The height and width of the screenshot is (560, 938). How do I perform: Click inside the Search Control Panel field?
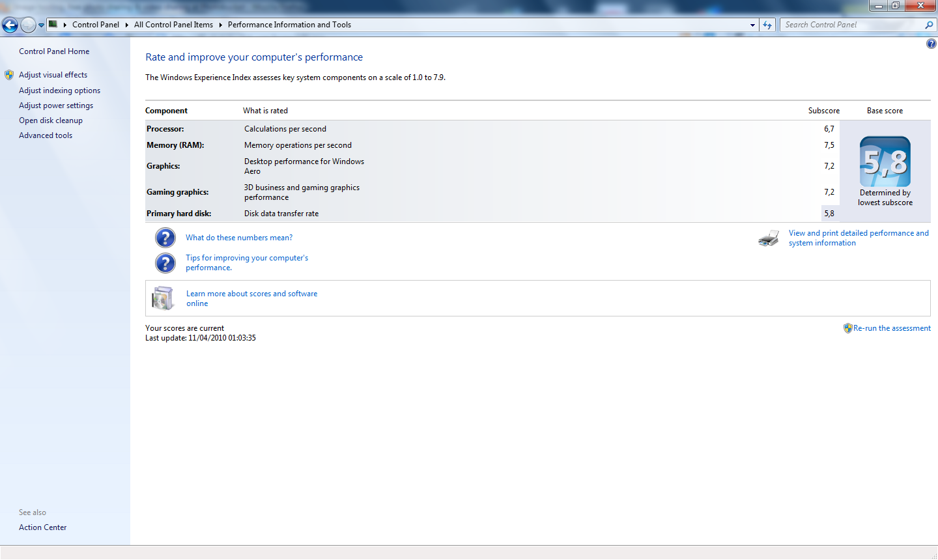pyautogui.click(x=847, y=25)
